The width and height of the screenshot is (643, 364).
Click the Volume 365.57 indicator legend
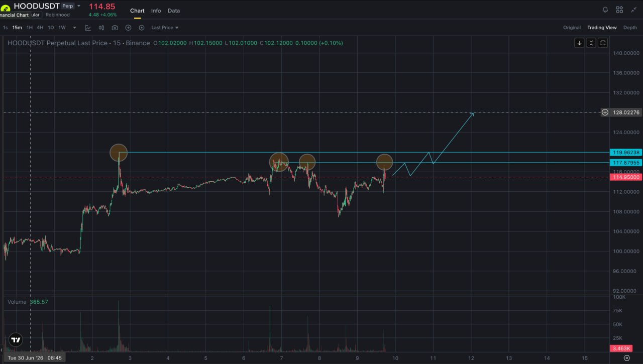click(x=28, y=302)
